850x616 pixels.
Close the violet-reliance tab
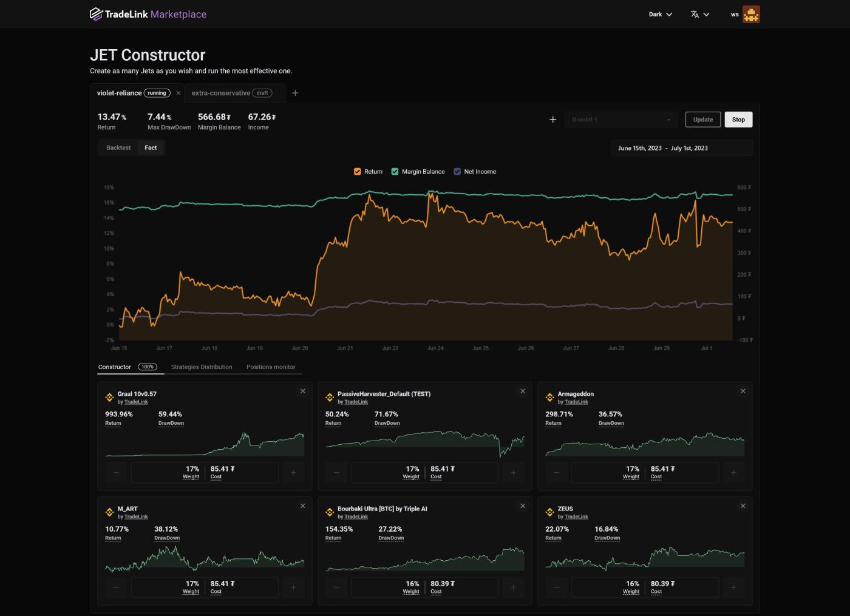(178, 93)
